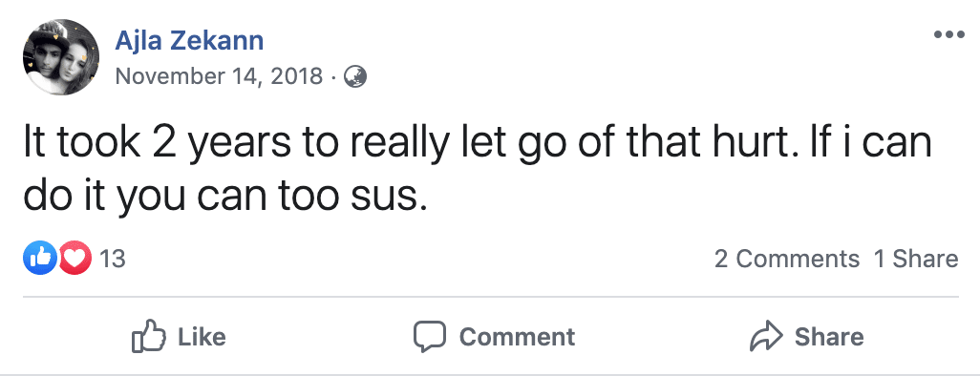
Task: Open Ajla Zekann's profile picture
Action: pyautogui.click(x=61, y=57)
